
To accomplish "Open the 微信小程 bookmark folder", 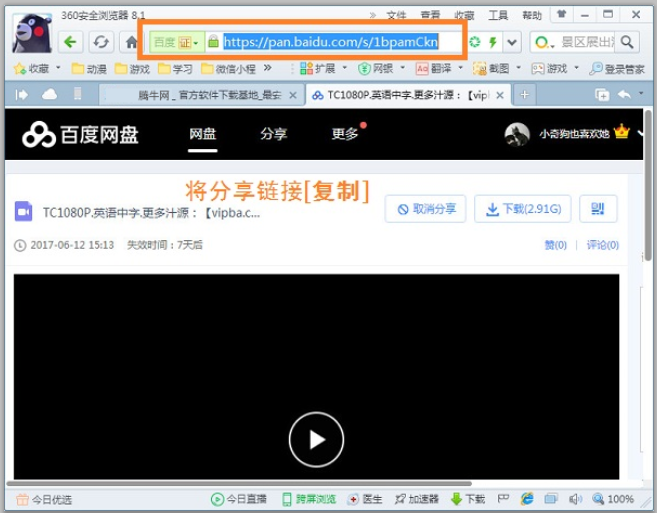I will (228, 68).
